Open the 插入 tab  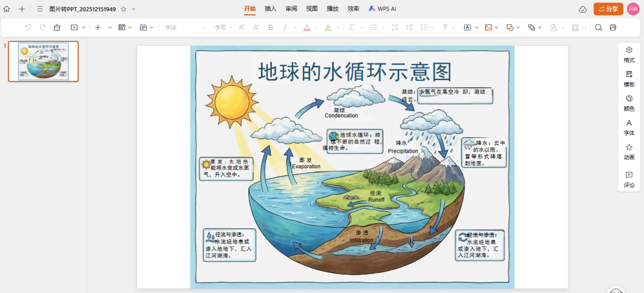coord(271,8)
